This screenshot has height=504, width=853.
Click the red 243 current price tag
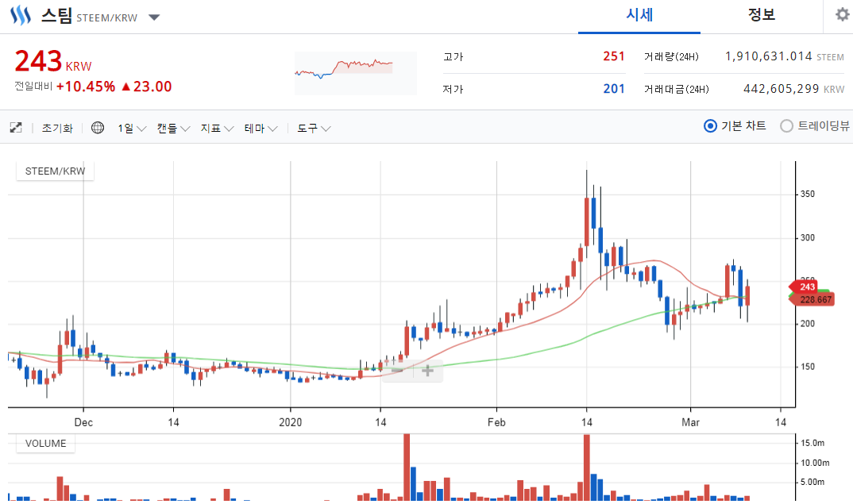pos(804,287)
